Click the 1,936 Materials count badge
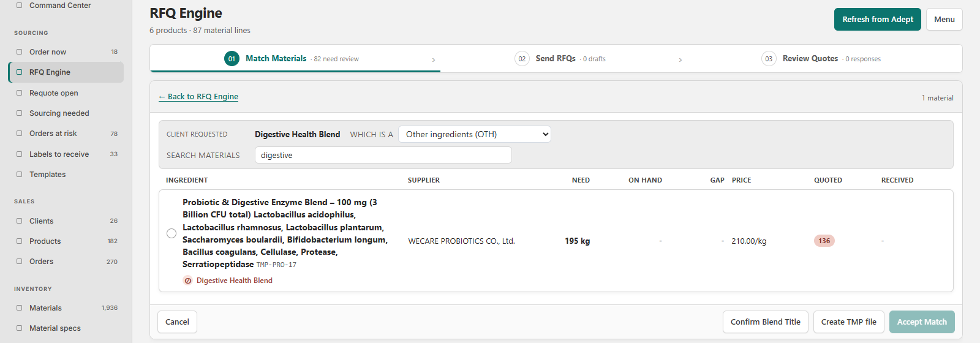The height and width of the screenshot is (343, 980). click(x=110, y=308)
